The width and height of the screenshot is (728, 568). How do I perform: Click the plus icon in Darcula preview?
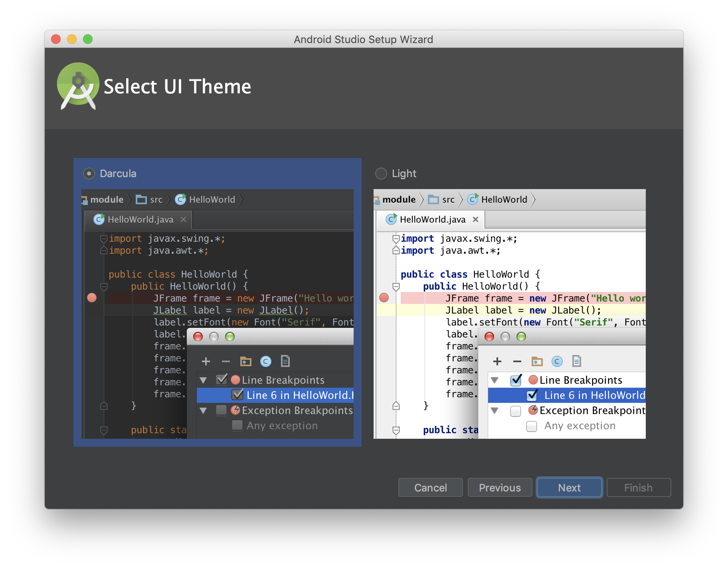206,361
